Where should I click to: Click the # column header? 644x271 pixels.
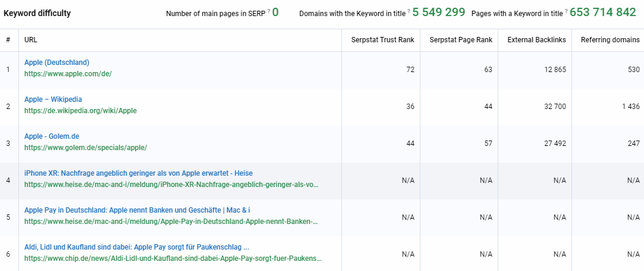pos(8,40)
